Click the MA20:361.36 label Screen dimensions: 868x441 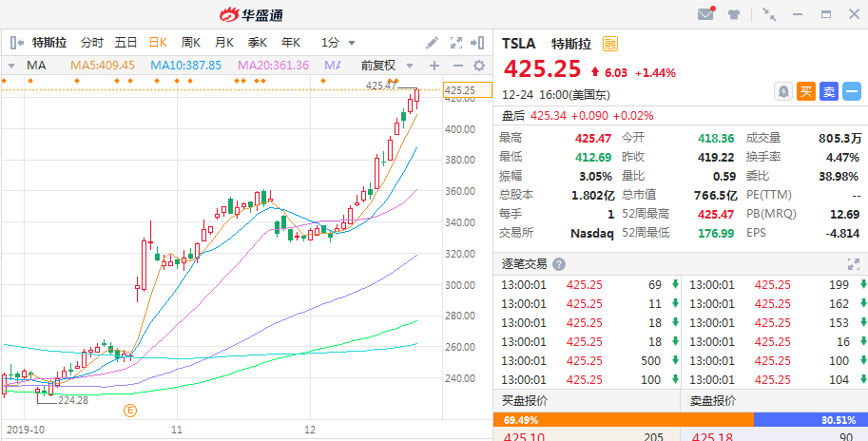pyautogui.click(x=274, y=66)
